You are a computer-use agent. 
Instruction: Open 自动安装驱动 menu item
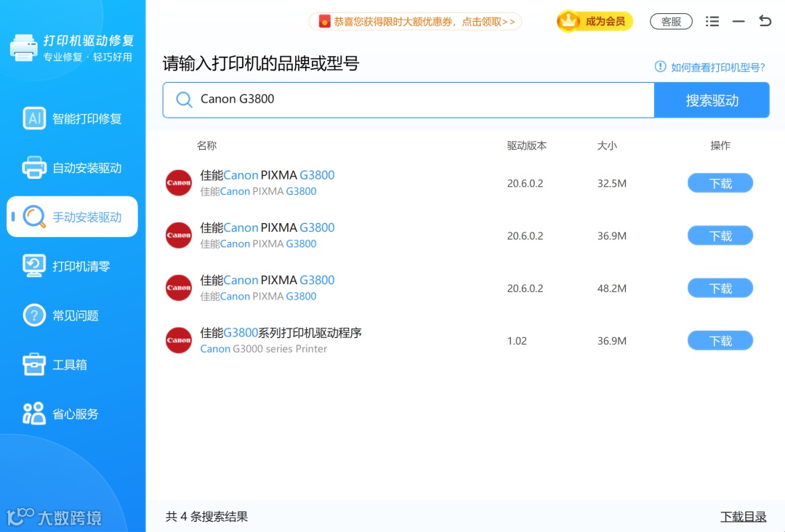[72, 168]
